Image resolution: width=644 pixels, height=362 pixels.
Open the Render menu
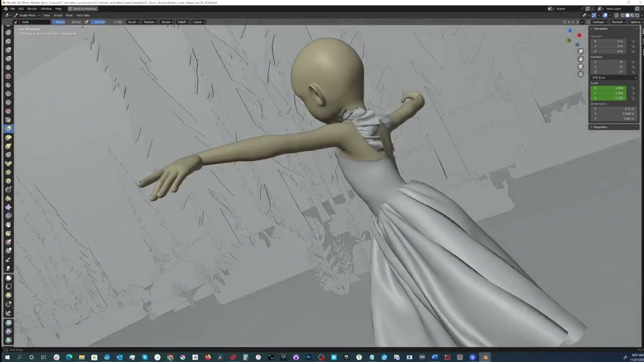click(32, 9)
